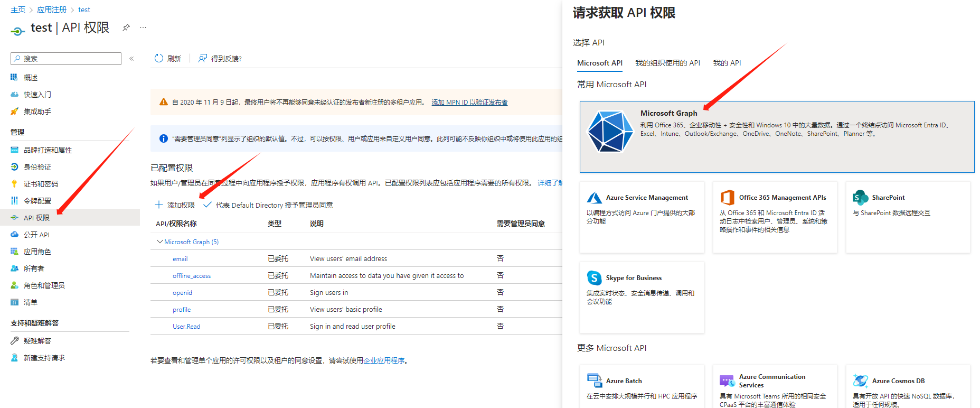Open 新建支持请求 icon
This screenshot has height=408, width=980.
pos(14,358)
